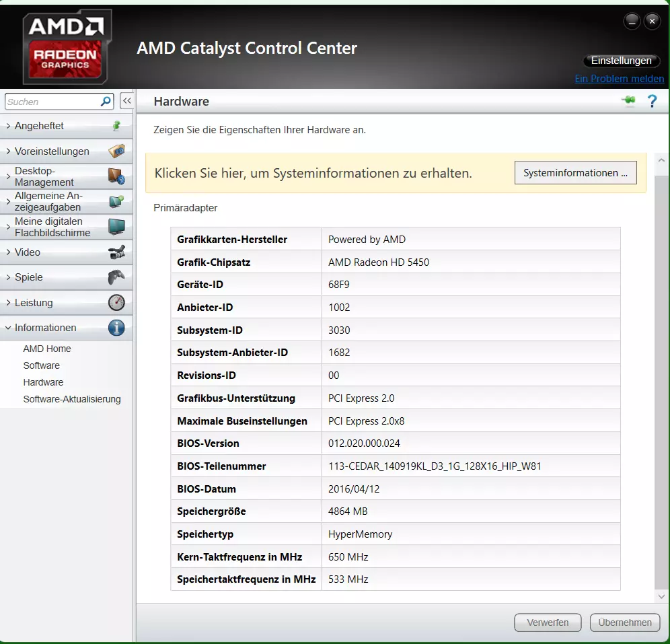Click the Meine digitalen Flachbildschirme monitor icon
The image size is (670, 644).
(116, 227)
